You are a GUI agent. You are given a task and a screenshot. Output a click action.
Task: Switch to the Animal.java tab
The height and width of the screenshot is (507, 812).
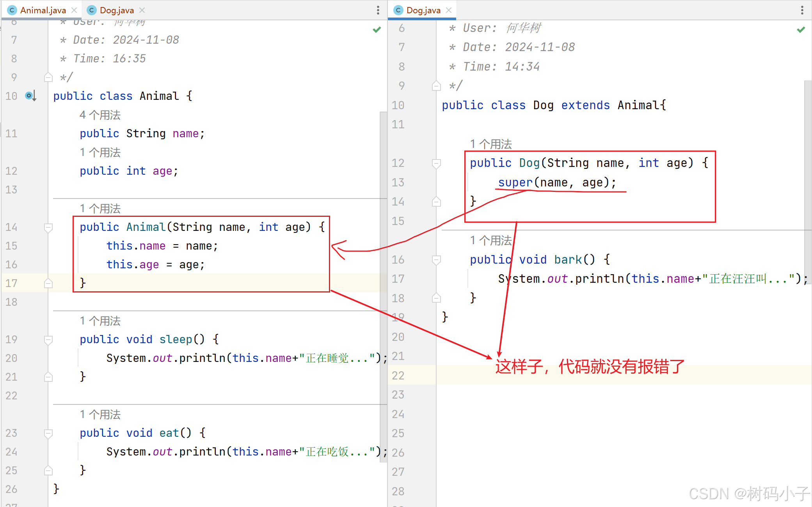pos(43,10)
